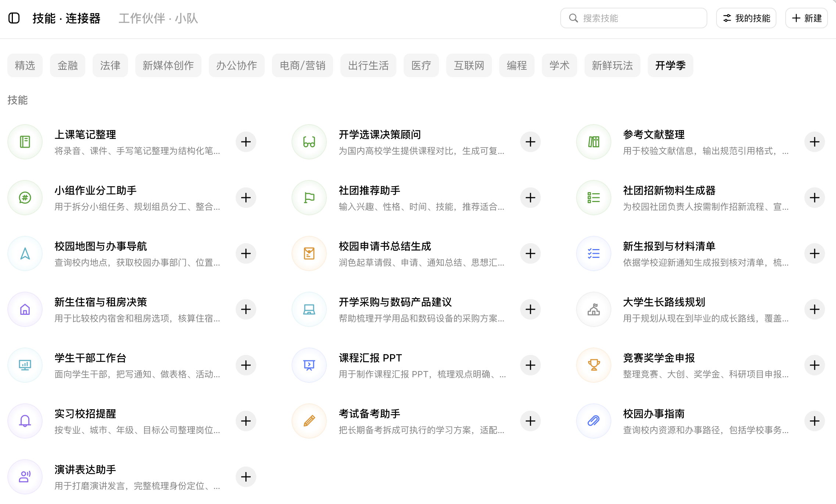836x504 pixels.
Task: Open the 大学生长路线规划 skill title
Action: 664,302
